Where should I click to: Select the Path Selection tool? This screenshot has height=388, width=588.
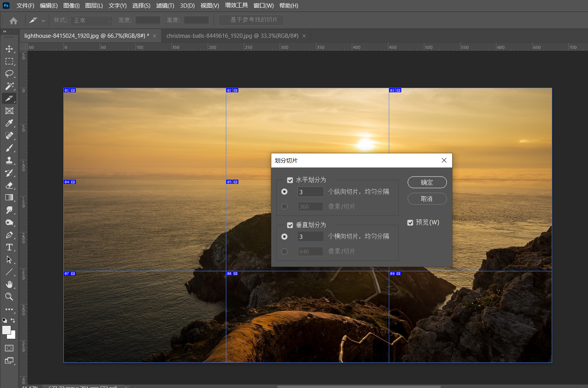pyautogui.click(x=9, y=260)
